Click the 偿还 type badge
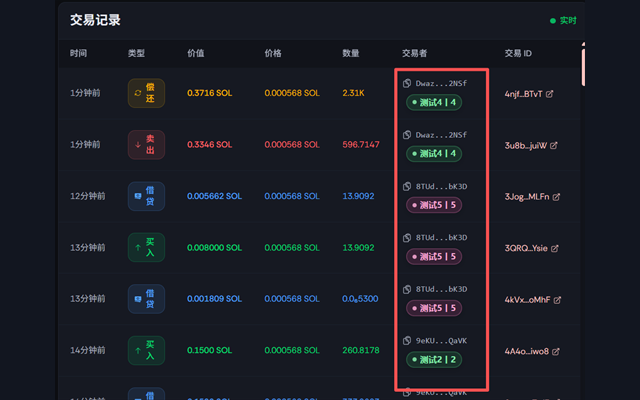The height and width of the screenshot is (400, 640). coord(146,93)
